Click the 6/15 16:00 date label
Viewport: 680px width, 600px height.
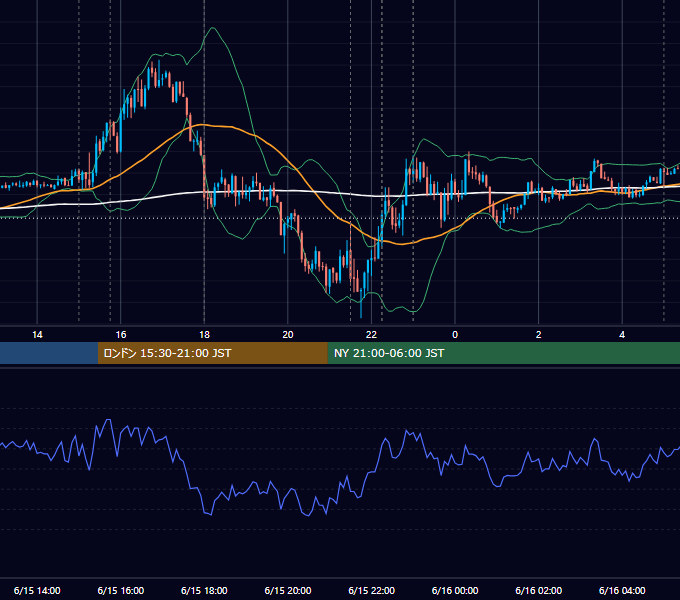pos(121,590)
